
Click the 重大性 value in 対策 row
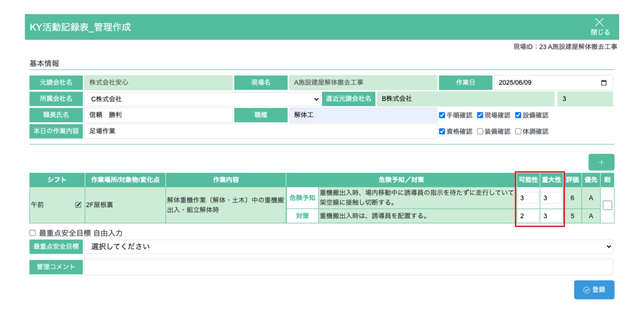551,216
